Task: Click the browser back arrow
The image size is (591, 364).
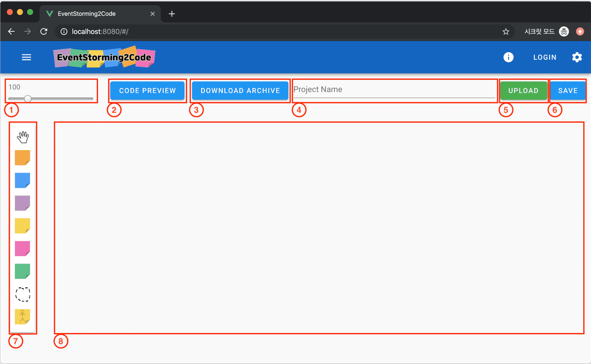Action: [x=11, y=31]
